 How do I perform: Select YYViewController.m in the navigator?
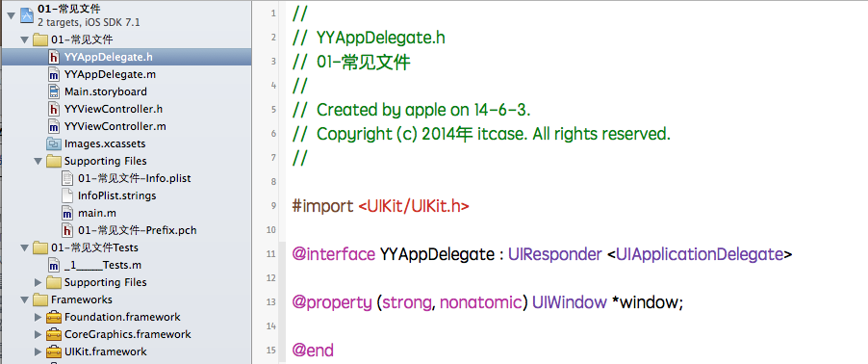pos(115,126)
